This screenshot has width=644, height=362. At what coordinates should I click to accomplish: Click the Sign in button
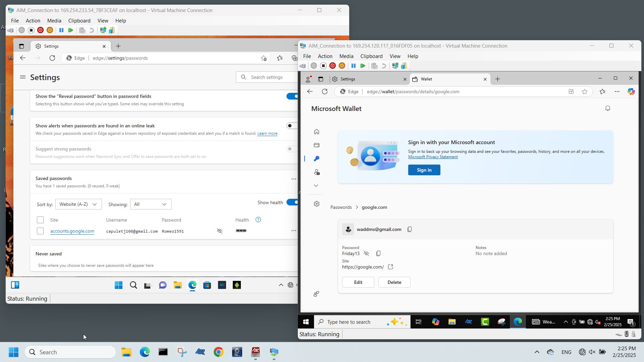[x=424, y=170]
